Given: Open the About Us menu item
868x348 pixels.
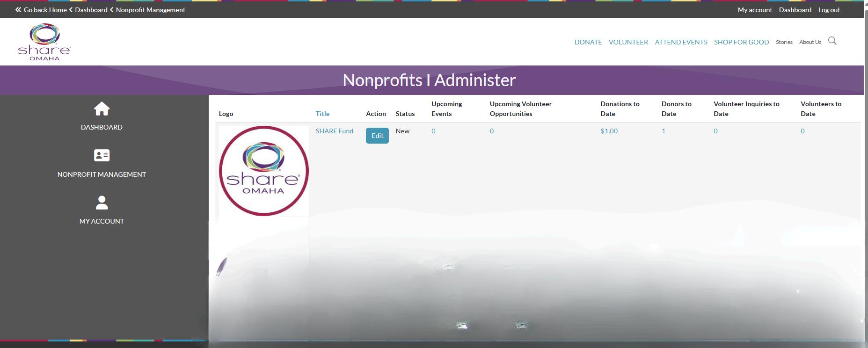Looking at the screenshot, I should 810,42.
